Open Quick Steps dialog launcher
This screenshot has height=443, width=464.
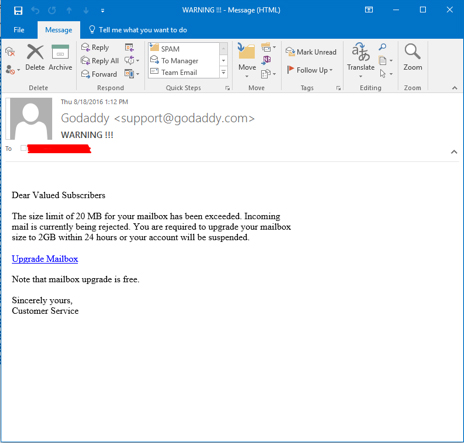tap(227, 88)
